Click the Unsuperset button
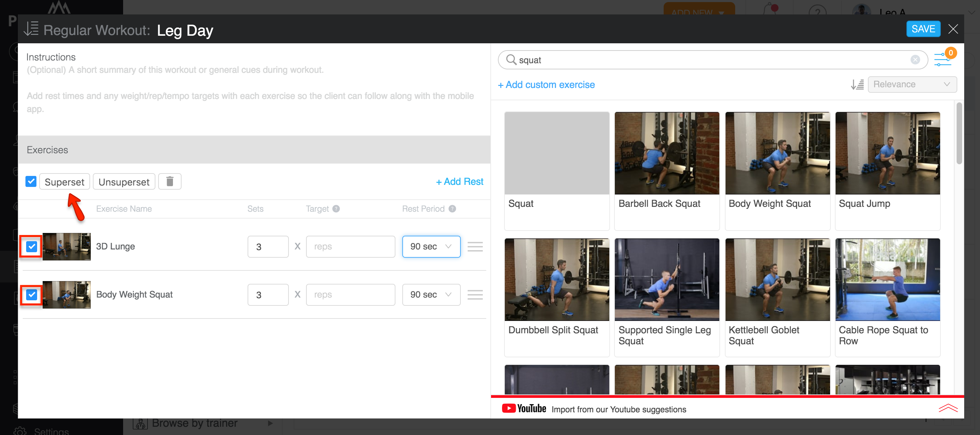The image size is (980, 435). click(124, 182)
